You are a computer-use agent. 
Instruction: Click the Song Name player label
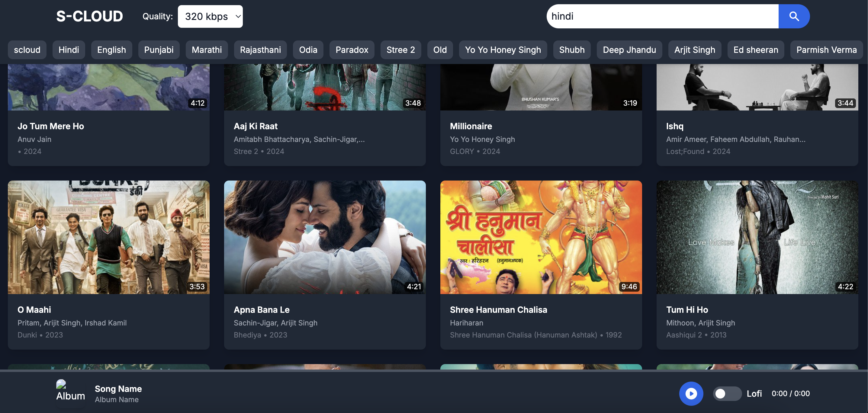coord(118,389)
